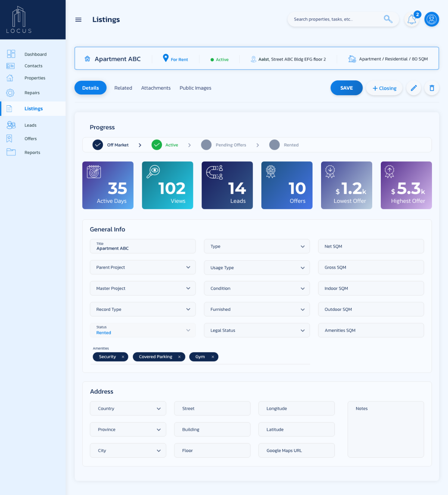Open the notifications bell
The height and width of the screenshot is (495, 448).
click(x=412, y=19)
